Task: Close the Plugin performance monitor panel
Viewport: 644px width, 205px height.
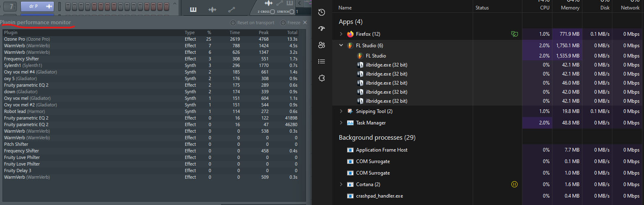Action: pyautogui.click(x=305, y=23)
